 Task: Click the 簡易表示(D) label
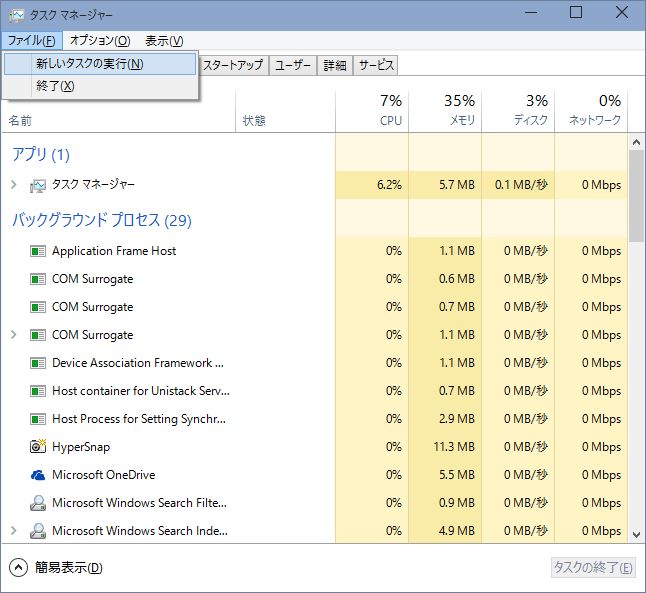click(x=68, y=567)
